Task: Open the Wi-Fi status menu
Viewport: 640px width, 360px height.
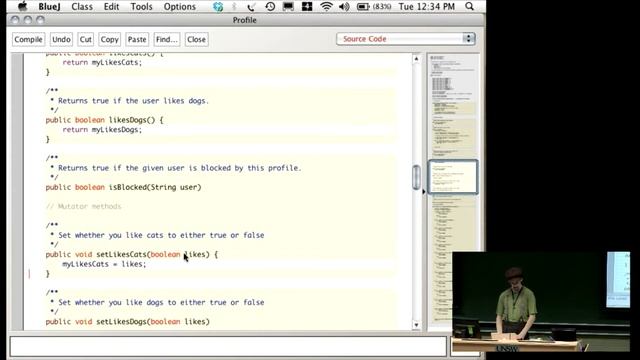Action: (x=326, y=7)
